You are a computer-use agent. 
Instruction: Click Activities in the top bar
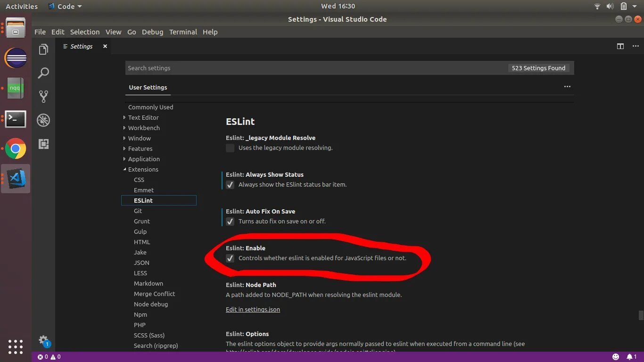coord(22,6)
